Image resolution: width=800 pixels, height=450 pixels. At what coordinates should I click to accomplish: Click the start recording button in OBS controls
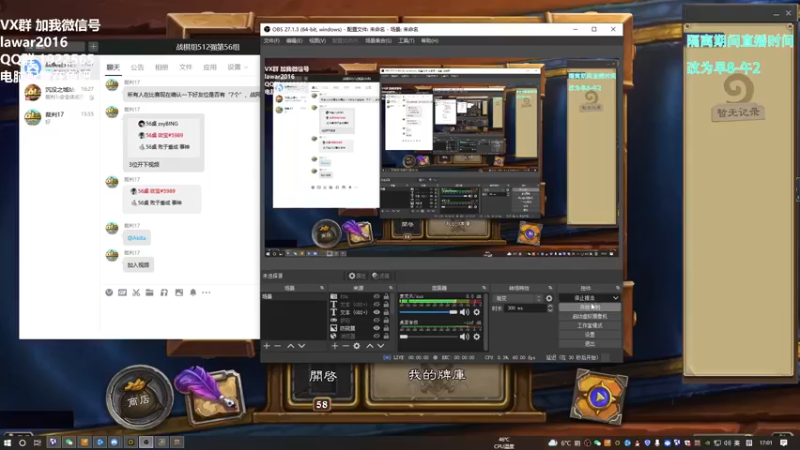(590, 307)
